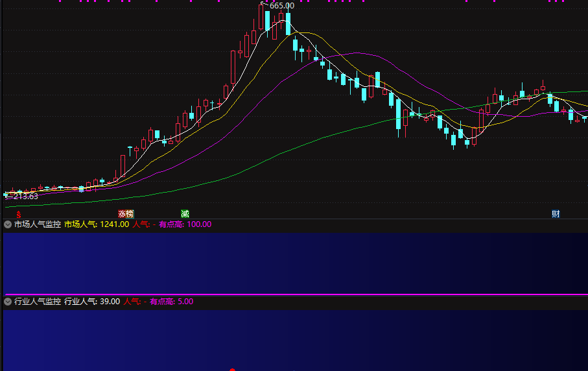Click the magenta 有点高: 5.00 label
This screenshot has height=371, width=588.
click(x=172, y=302)
